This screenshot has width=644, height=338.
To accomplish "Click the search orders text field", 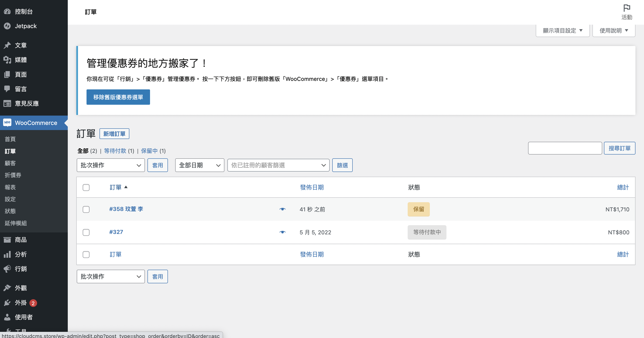I will click(x=565, y=148).
